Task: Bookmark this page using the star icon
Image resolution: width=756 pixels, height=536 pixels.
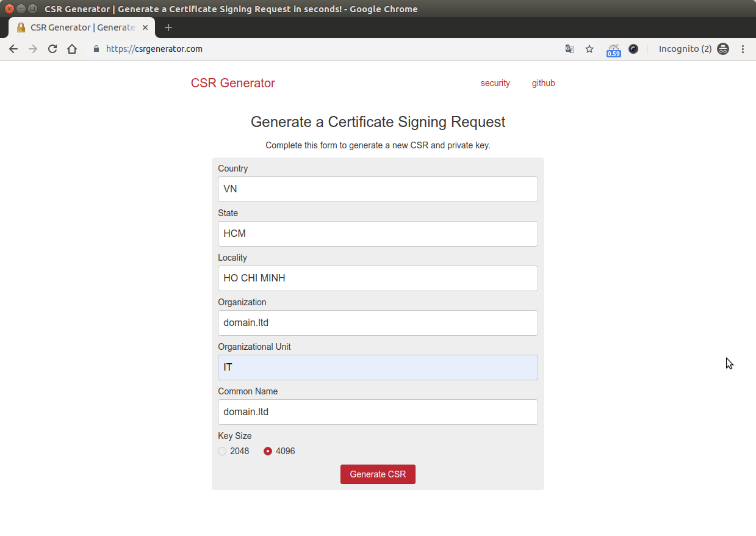Action: pyautogui.click(x=589, y=49)
